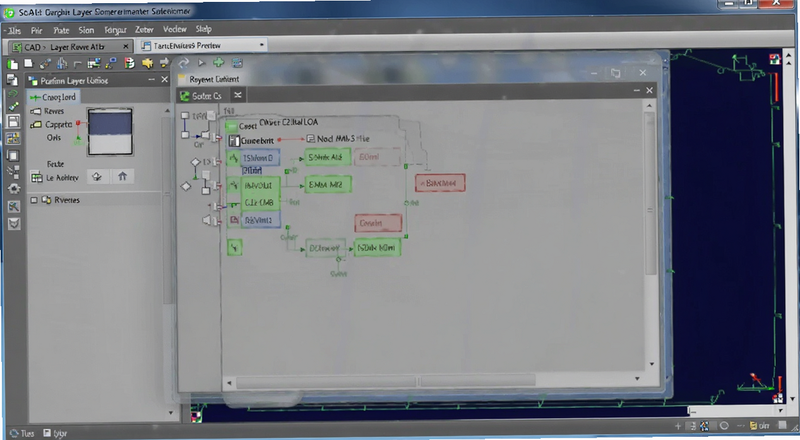Click the red Baxked node box

click(440, 183)
